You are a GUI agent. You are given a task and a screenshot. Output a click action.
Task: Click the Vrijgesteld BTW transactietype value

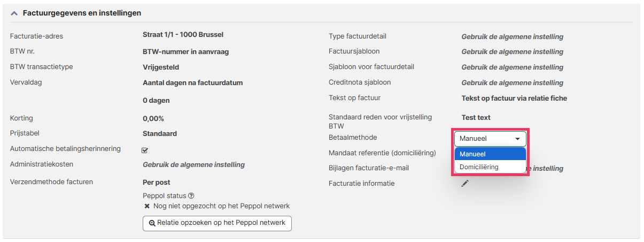161,67
